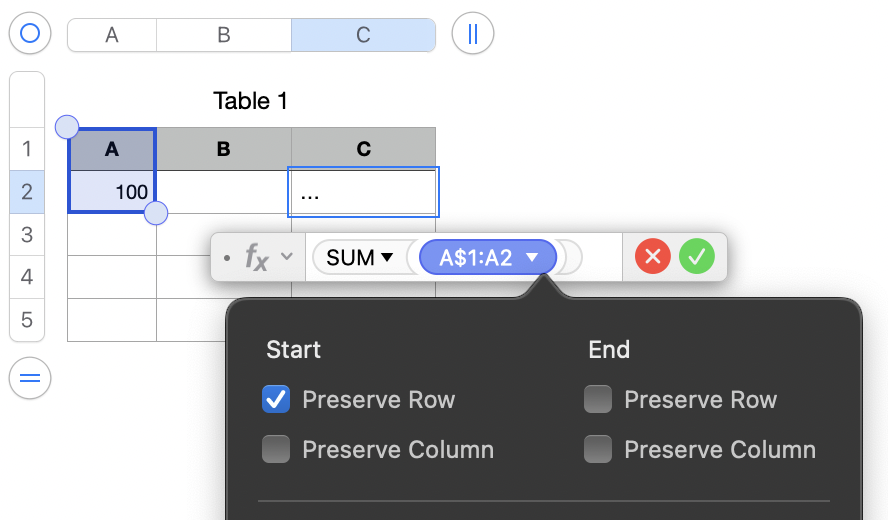Viewport: 888px width, 520px height.
Task: Toggle End Preserve Column checkbox
Action: [598, 450]
